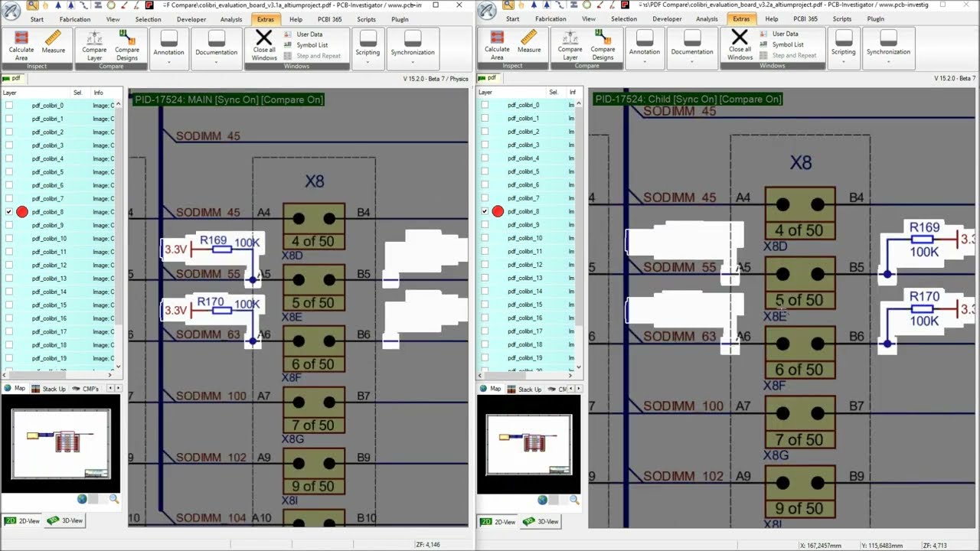Click the globe icon under left map preview
The width and height of the screenshot is (980, 551).
82,499
